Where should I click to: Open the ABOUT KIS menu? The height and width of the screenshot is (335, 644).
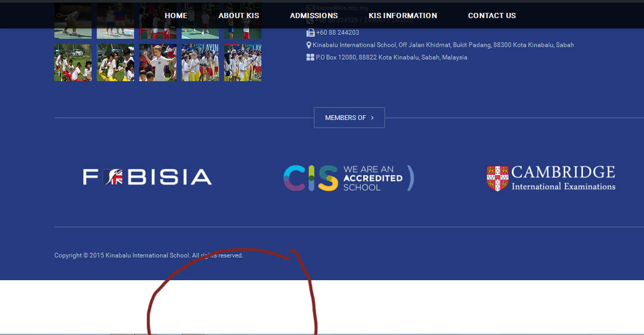pyautogui.click(x=239, y=16)
